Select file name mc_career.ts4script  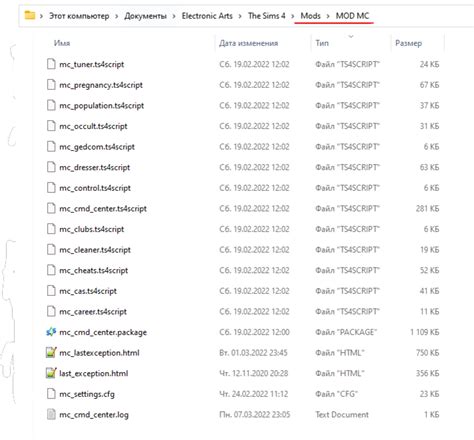pos(93,312)
